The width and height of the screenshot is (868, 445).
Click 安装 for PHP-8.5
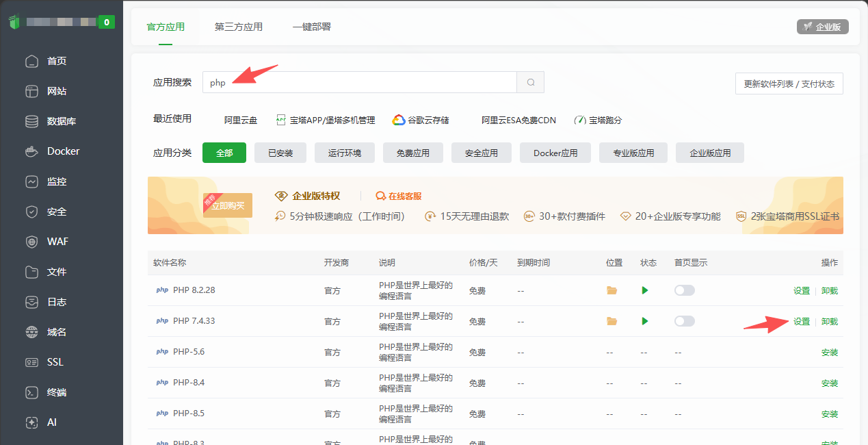tap(830, 414)
